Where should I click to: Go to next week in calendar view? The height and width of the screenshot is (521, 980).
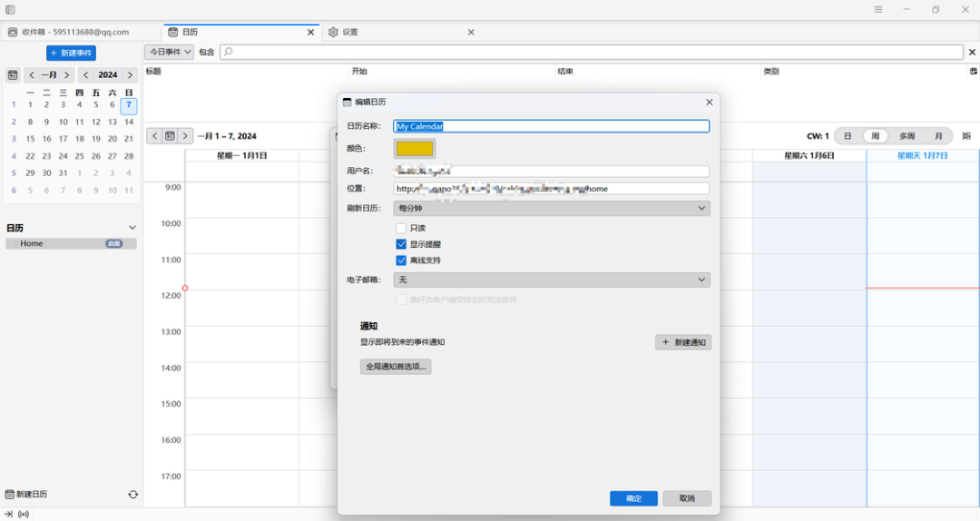(x=185, y=136)
